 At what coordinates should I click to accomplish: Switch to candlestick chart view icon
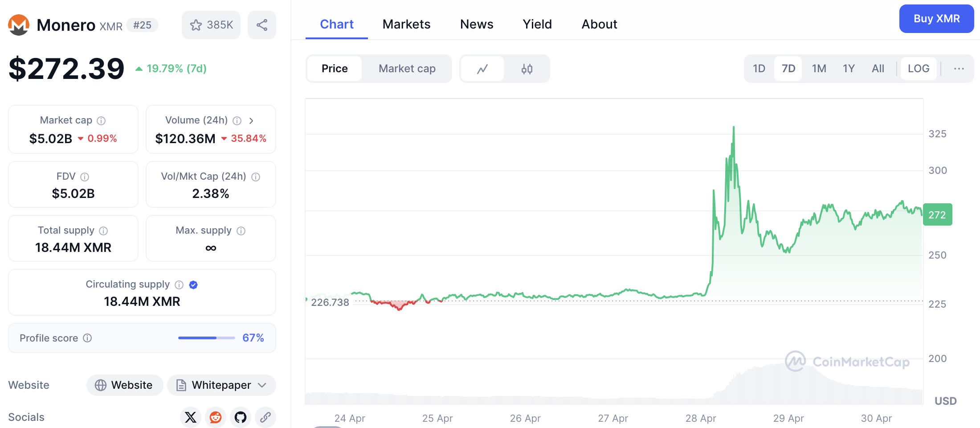point(527,69)
